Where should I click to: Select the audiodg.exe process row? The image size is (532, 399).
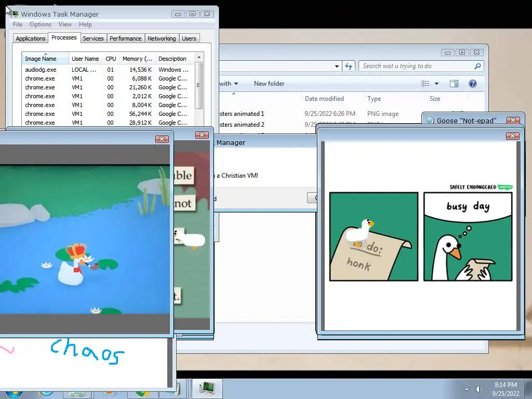click(x=108, y=70)
